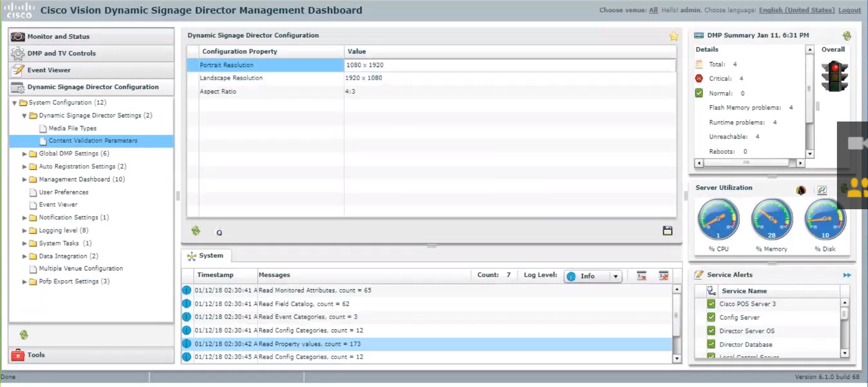Collapse Dynamic Signage Director Settings (2) folder
868x387 pixels.
pyautogui.click(x=24, y=116)
